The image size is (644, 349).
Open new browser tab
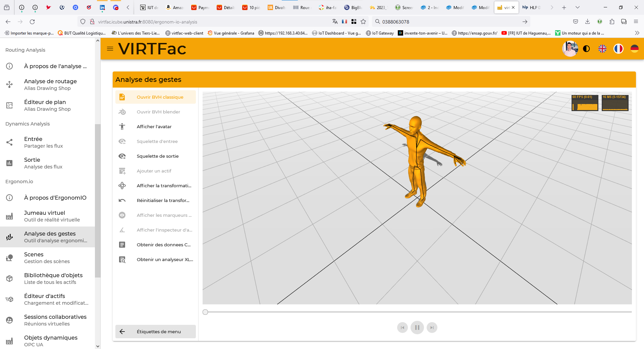(564, 7)
